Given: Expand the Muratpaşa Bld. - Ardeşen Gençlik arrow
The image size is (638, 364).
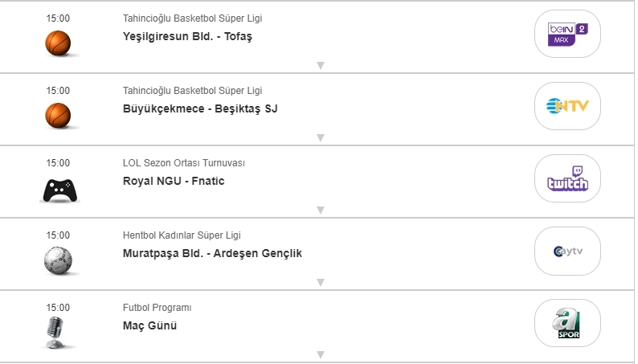Looking at the screenshot, I should pyautogui.click(x=320, y=283).
